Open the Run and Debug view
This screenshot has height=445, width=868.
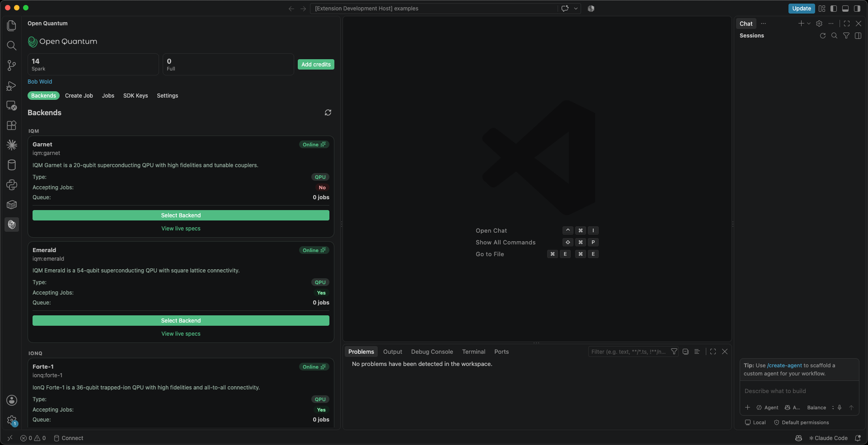coord(11,86)
